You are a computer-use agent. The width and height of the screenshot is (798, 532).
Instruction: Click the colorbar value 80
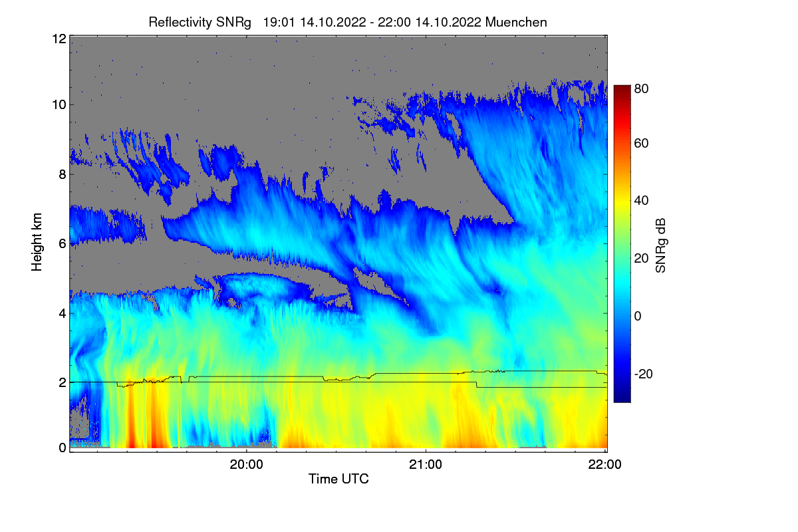[x=642, y=88]
